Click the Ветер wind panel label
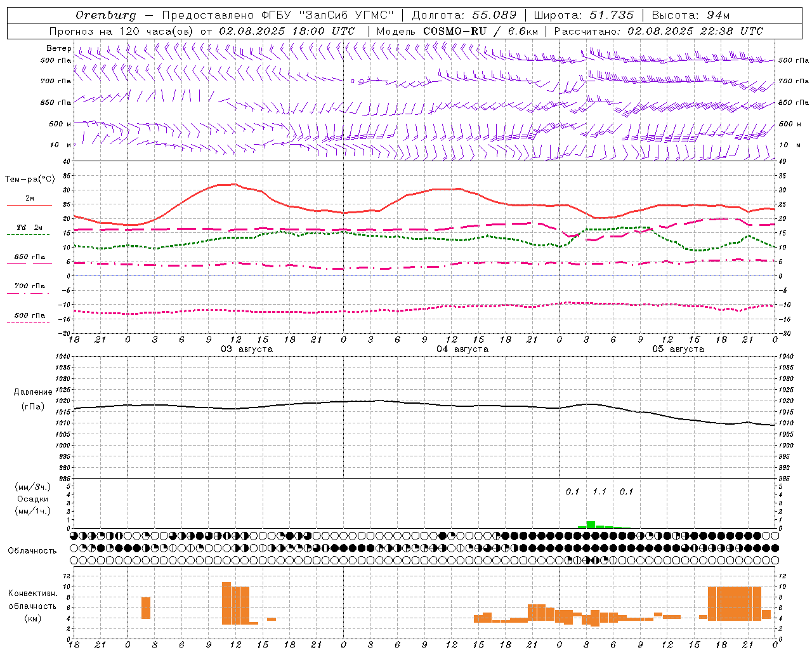The width and height of the screenshot is (812, 650). pyautogui.click(x=58, y=48)
